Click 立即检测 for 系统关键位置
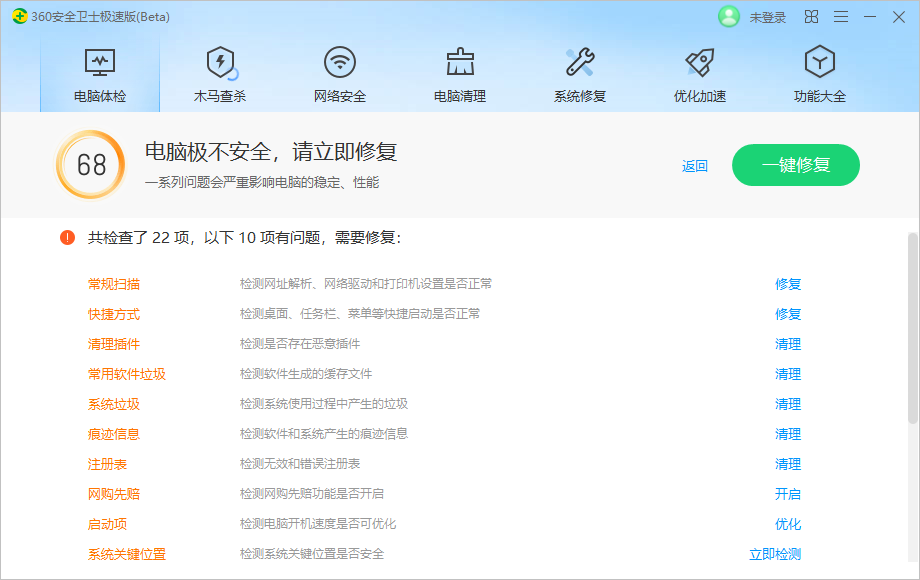Image resolution: width=920 pixels, height=580 pixels. tap(775, 554)
